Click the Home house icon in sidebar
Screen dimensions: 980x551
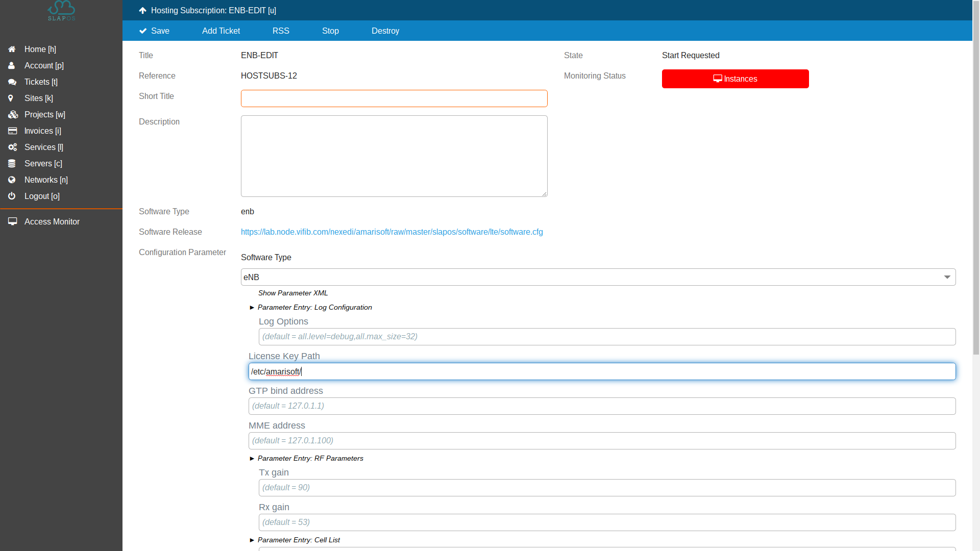click(x=12, y=49)
